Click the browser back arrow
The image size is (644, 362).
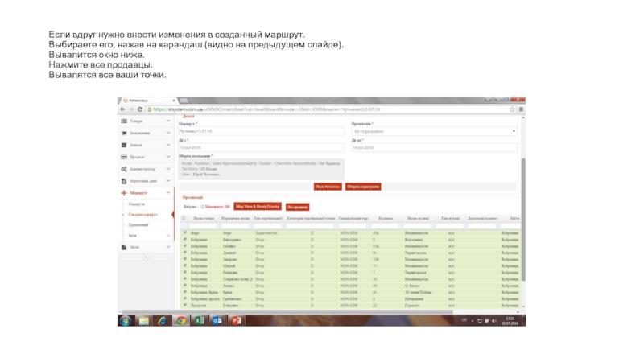point(123,109)
